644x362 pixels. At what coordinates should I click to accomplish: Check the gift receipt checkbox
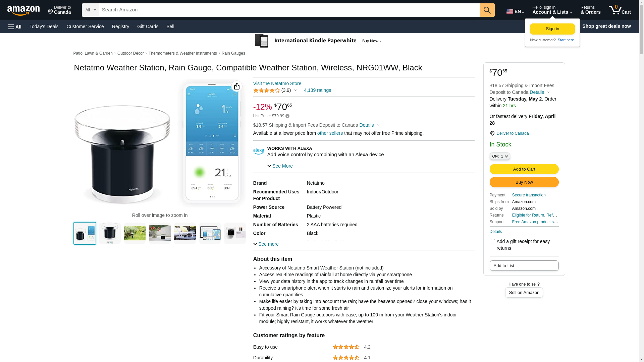(x=493, y=241)
